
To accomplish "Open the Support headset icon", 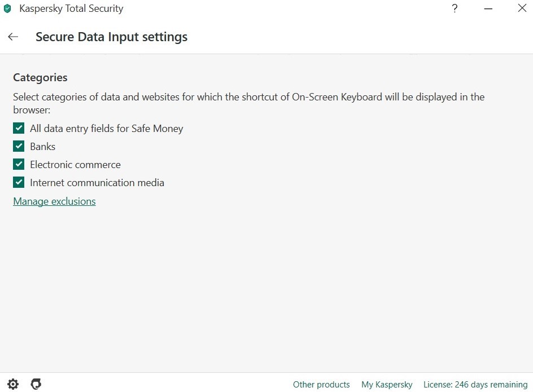I will tap(36, 384).
